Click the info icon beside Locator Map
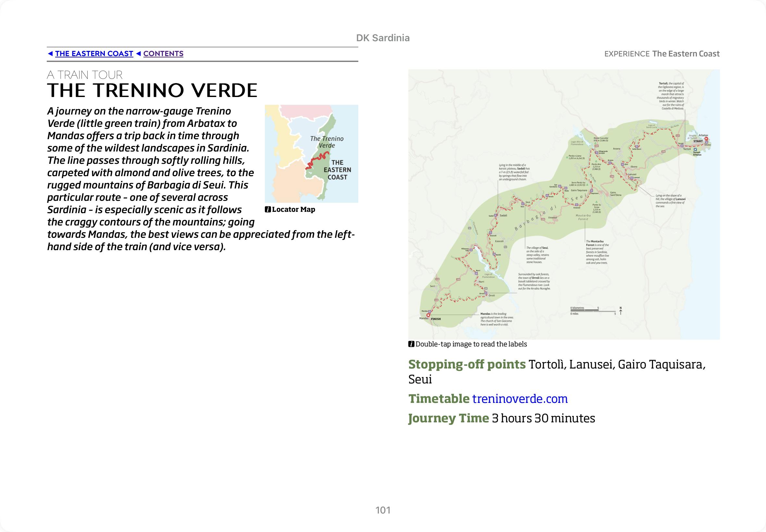This screenshot has width=766, height=532. (267, 209)
